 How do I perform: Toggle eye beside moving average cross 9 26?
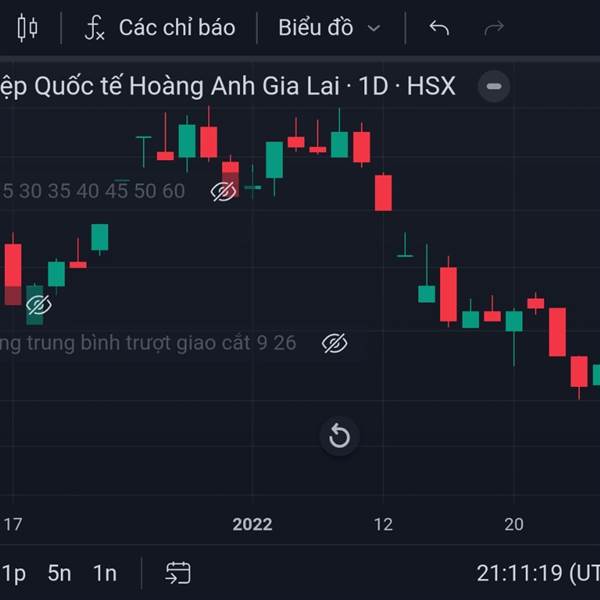pyautogui.click(x=335, y=344)
